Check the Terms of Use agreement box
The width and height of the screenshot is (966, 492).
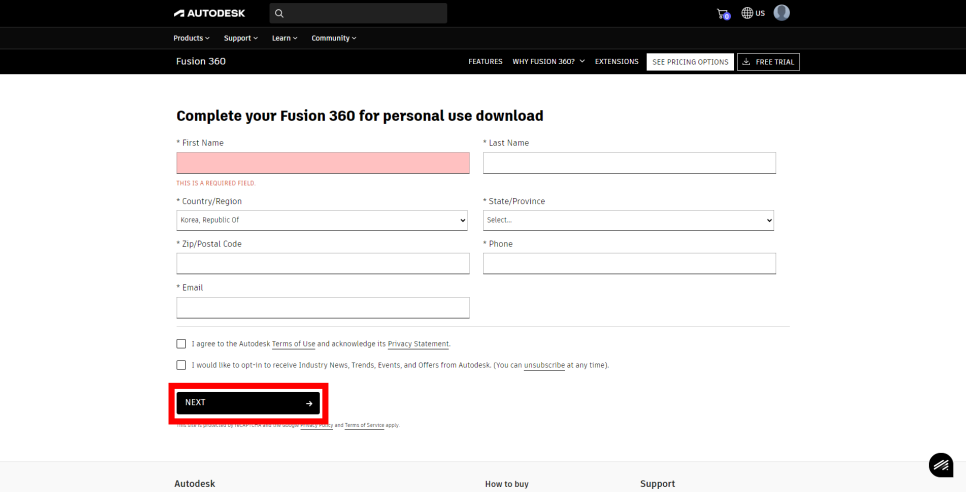pyautogui.click(x=181, y=344)
